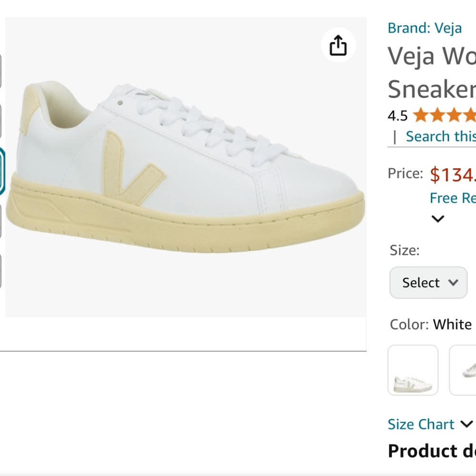
Task: Click the Color: White label
Action: click(x=427, y=325)
